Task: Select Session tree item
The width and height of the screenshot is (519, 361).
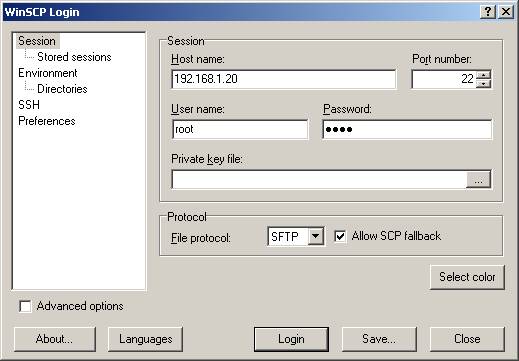Action: (37, 41)
